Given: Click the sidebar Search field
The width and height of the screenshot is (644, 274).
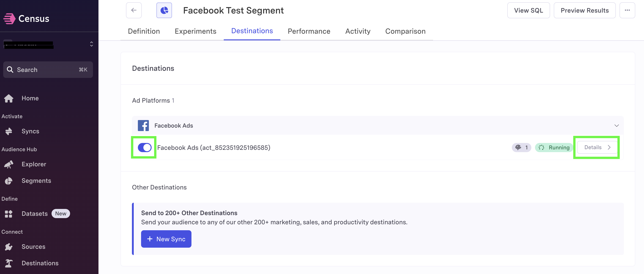Looking at the screenshot, I should coord(48,70).
